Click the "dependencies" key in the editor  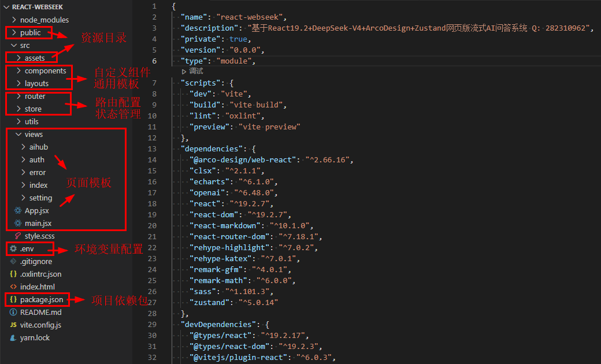211,148
